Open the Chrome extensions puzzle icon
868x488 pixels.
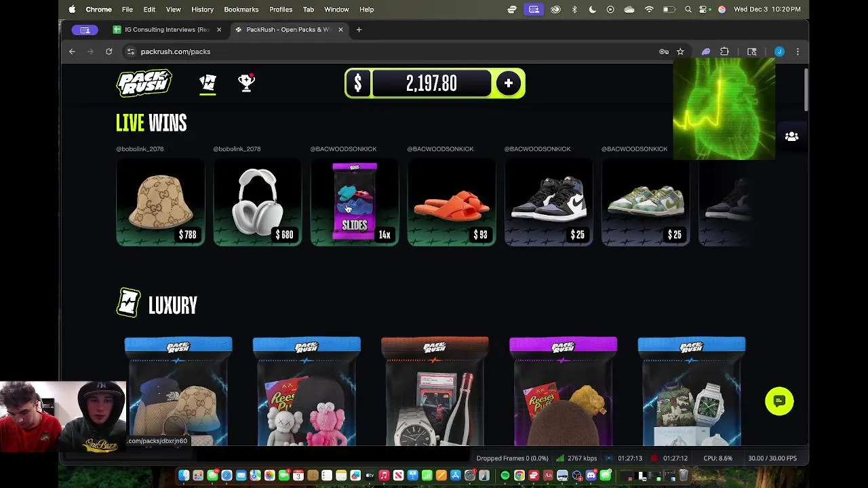click(724, 52)
